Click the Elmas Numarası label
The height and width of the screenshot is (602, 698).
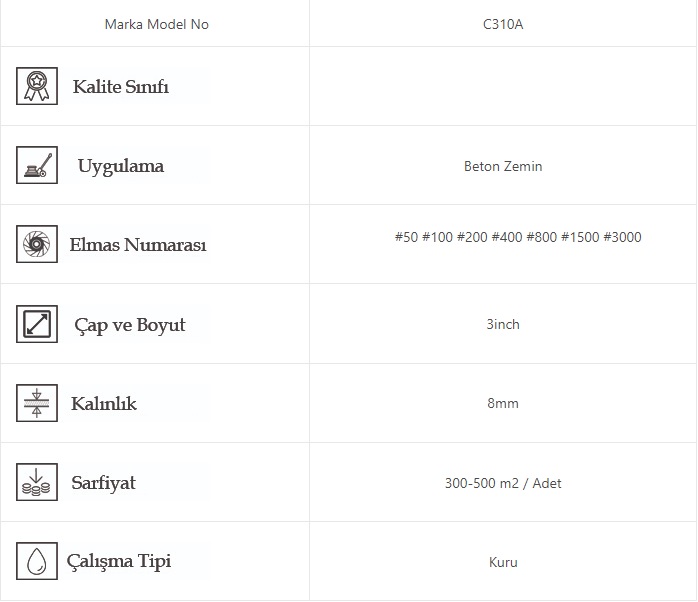(x=138, y=245)
